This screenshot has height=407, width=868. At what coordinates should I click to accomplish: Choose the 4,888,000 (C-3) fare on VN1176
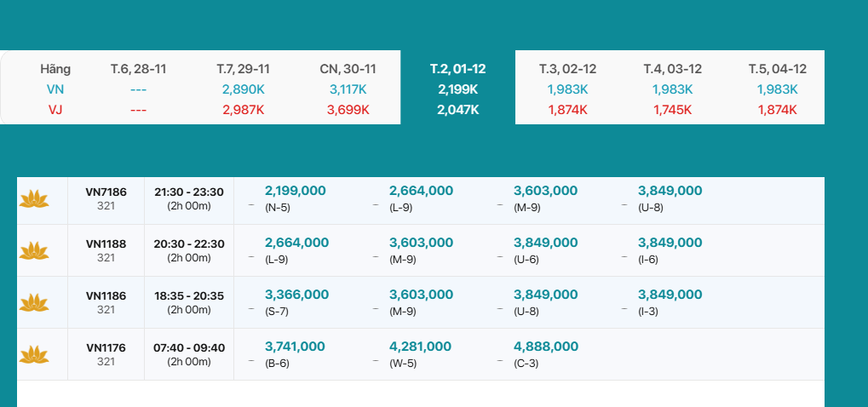pos(545,347)
